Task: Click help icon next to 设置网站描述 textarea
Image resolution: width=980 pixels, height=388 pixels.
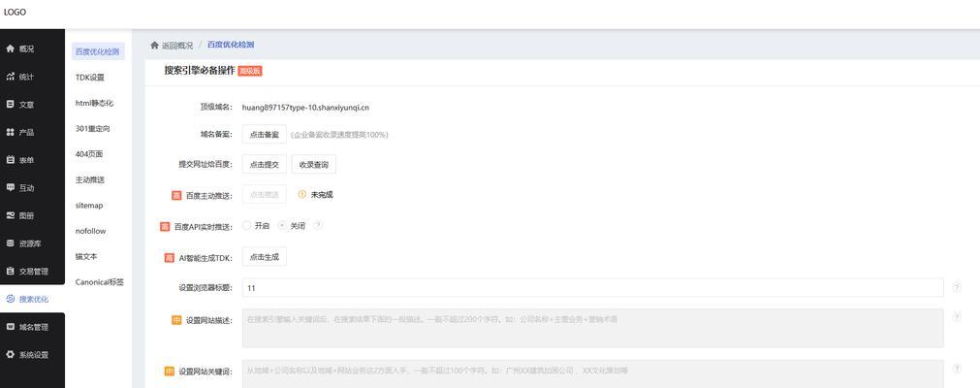Action: pyautogui.click(x=957, y=317)
